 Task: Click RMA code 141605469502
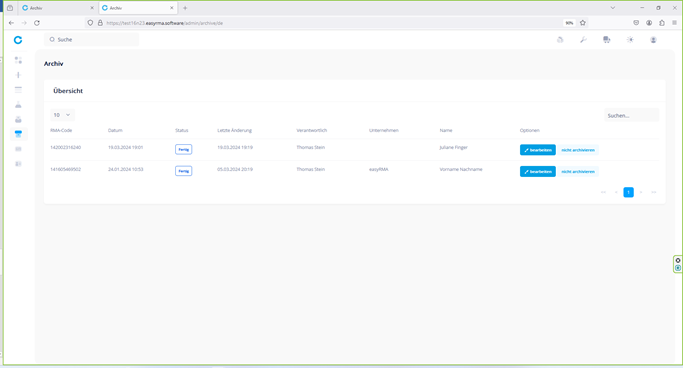click(65, 169)
